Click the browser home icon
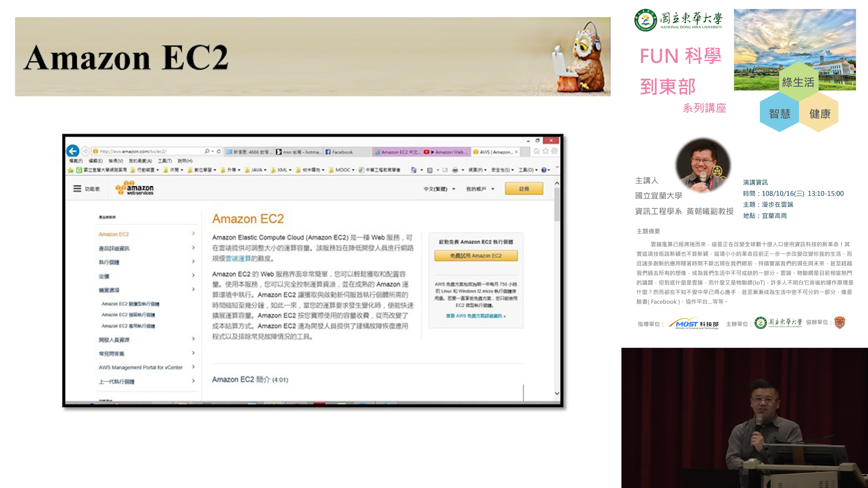The width and height of the screenshot is (868, 488). click(x=537, y=151)
